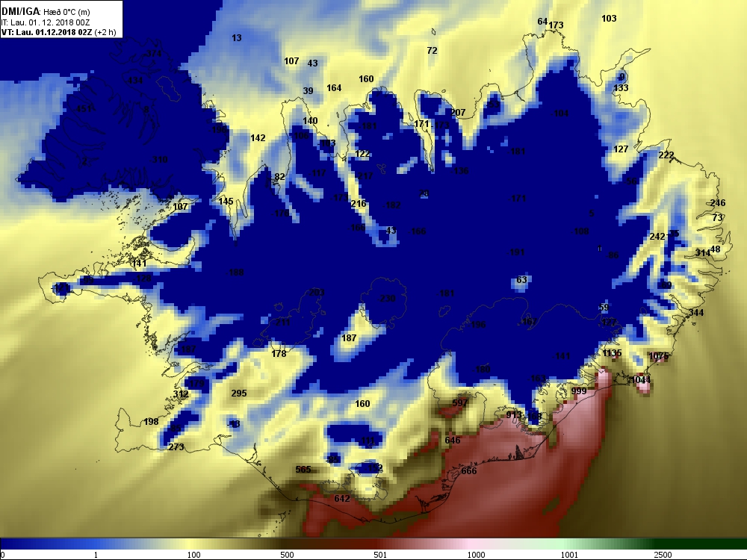
Task: Click the map value '164'
Action: coord(334,88)
